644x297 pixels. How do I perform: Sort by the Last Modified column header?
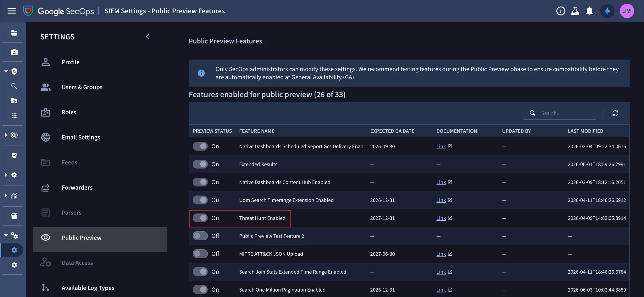click(x=586, y=131)
